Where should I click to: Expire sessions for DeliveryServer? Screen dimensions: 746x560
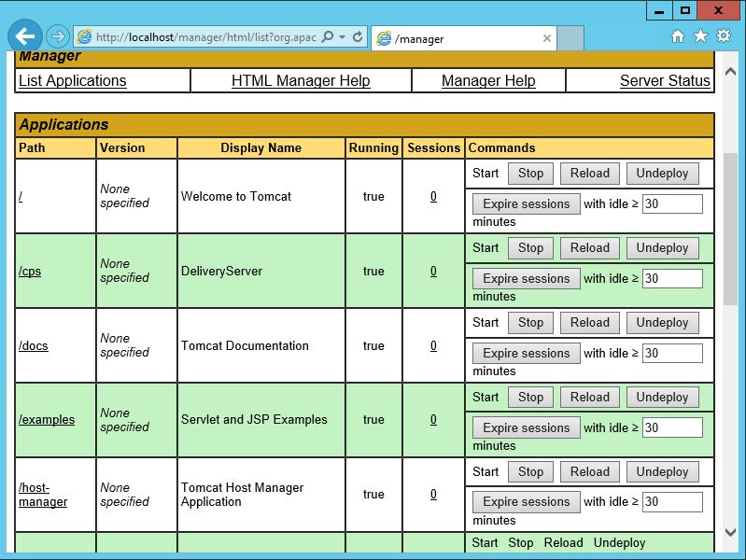click(527, 278)
